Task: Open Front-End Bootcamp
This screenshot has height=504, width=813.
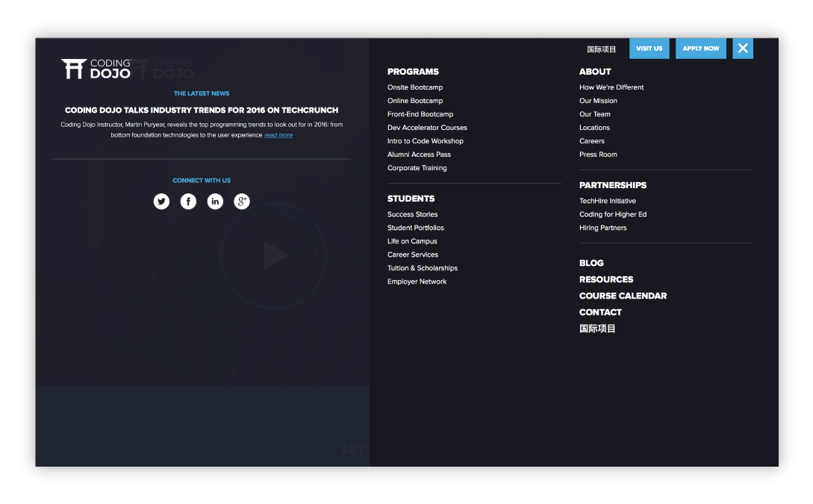Action: pyautogui.click(x=420, y=114)
